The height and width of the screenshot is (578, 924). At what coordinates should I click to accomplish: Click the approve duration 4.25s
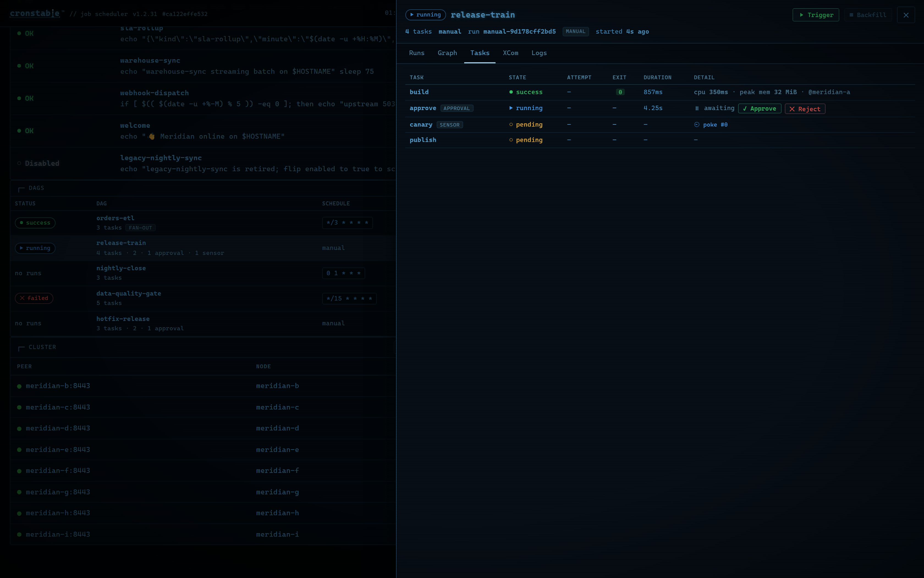653,108
